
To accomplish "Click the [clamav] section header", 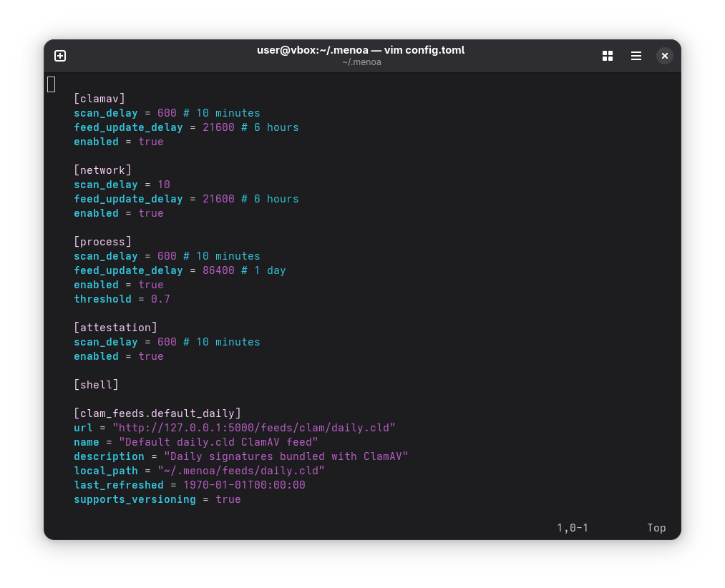I will click(99, 99).
